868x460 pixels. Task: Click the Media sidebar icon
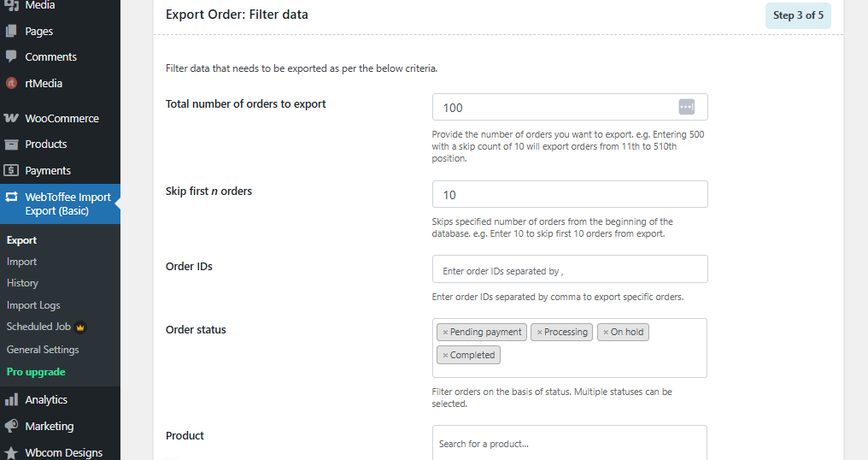(12, 5)
